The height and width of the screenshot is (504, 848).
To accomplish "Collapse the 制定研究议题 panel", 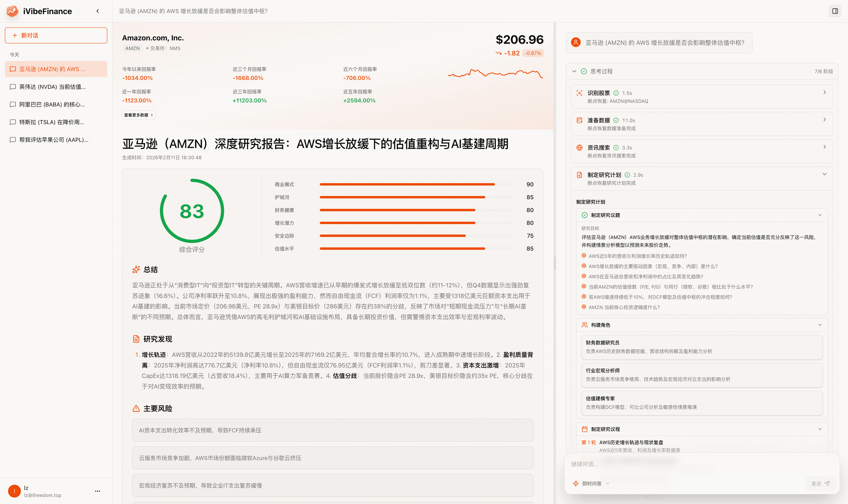I will (820, 215).
